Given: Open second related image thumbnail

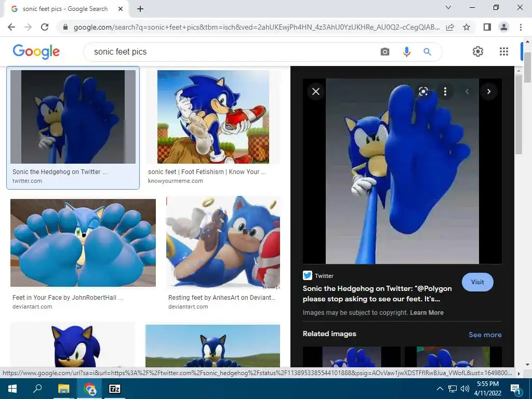Looking at the screenshot, I should point(453,356).
